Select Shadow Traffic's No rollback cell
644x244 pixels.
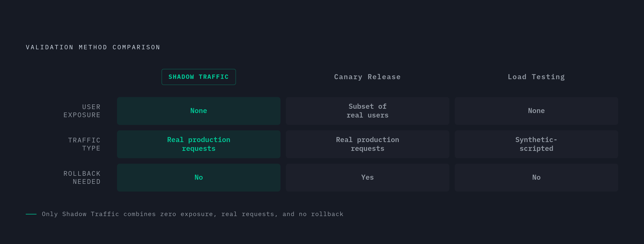tap(199, 177)
